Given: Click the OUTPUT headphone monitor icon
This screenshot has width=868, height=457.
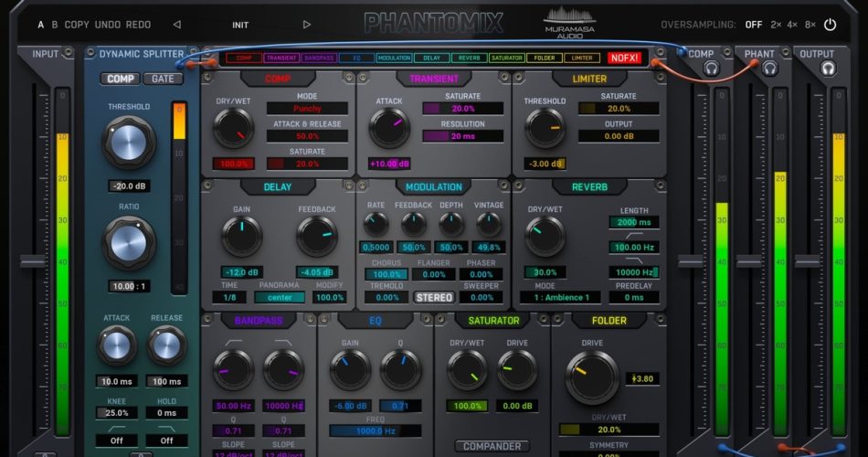Looking at the screenshot, I should coord(829,69).
